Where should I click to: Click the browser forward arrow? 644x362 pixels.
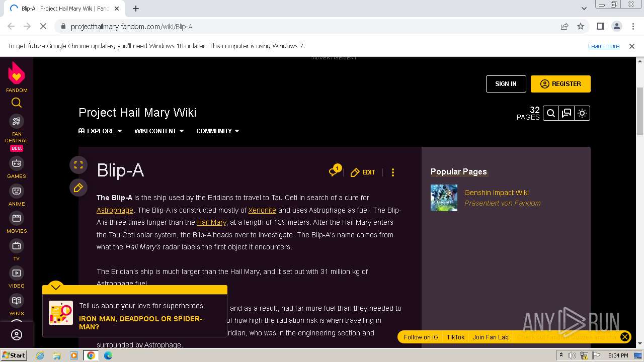pos(27,26)
